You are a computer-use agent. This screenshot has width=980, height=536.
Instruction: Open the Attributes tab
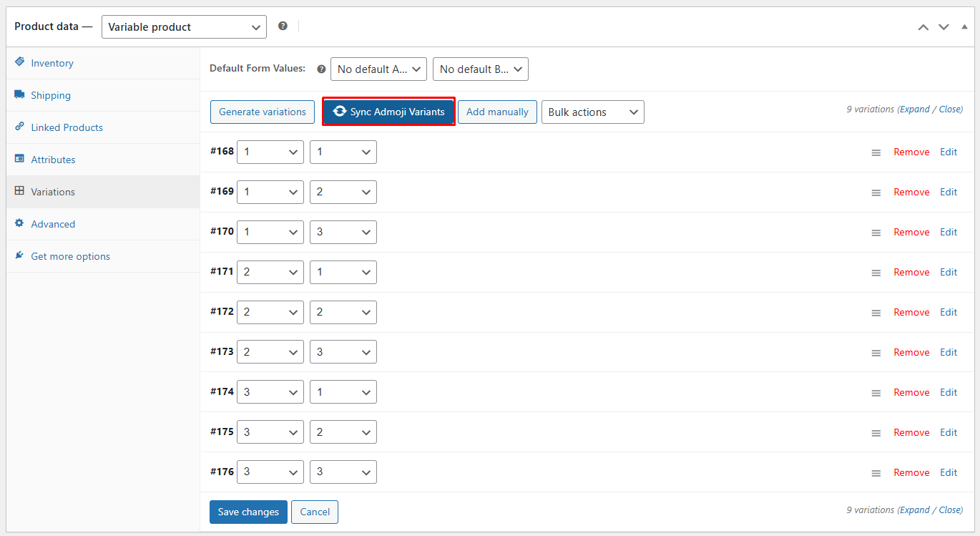coord(103,160)
